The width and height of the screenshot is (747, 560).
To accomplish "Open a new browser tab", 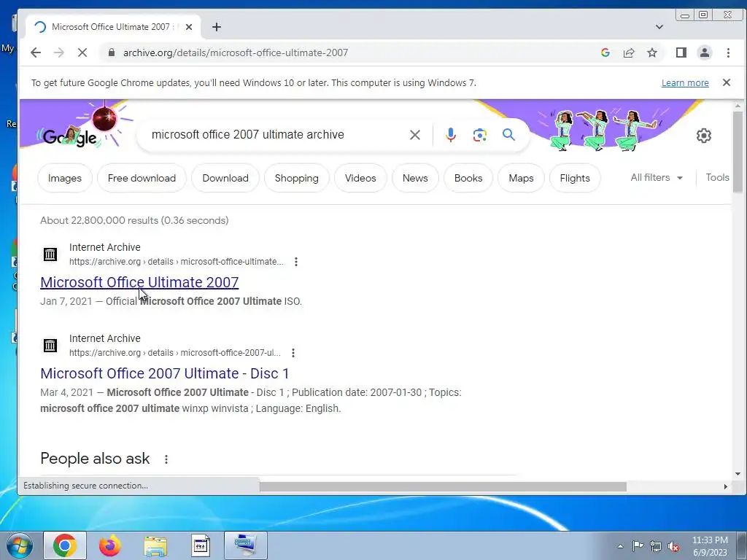I will point(216,27).
